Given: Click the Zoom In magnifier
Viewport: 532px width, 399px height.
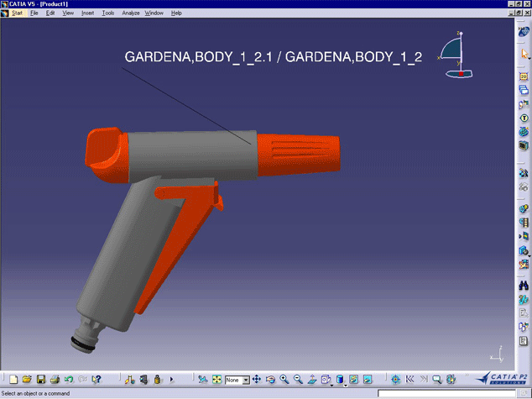Looking at the screenshot, I should pyautogui.click(x=284, y=379).
